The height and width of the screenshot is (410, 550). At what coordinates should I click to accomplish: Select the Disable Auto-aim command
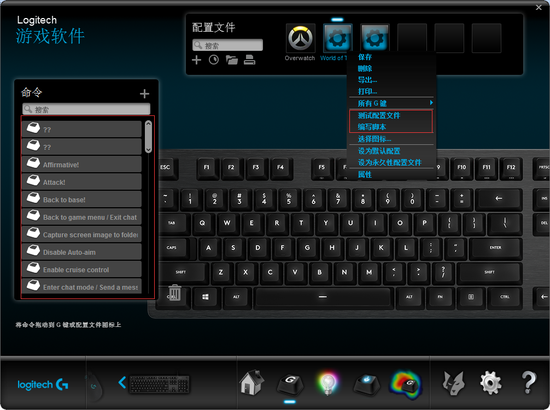[x=81, y=252]
